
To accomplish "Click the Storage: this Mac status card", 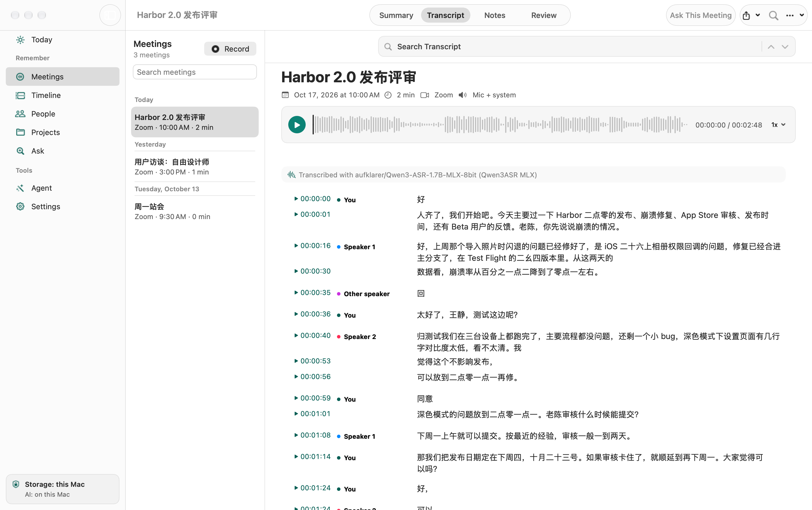I will (62, 489).
